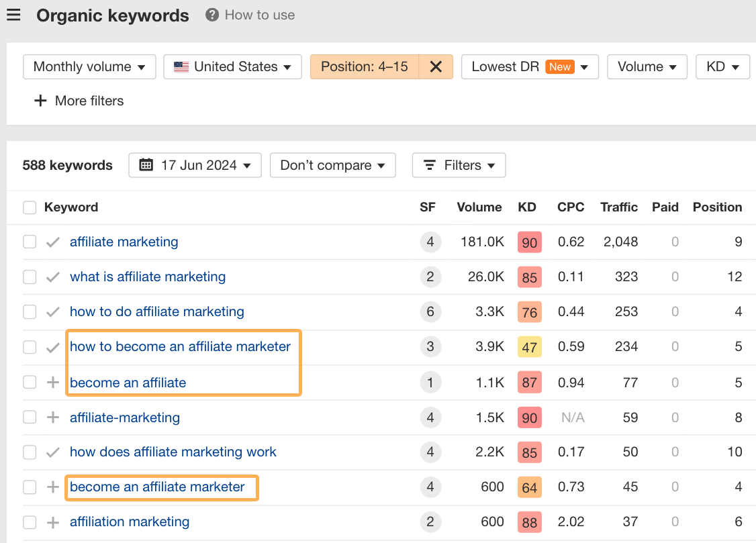This screenshot has width=756, height=543.
Task: Click the red KD 90 score badge
Action: coord(529,242)
